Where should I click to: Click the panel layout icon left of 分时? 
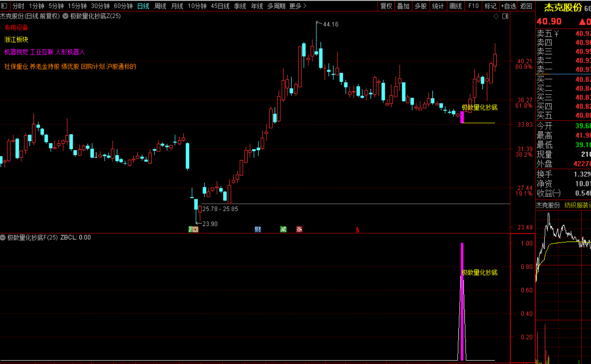tap(4, 6)
